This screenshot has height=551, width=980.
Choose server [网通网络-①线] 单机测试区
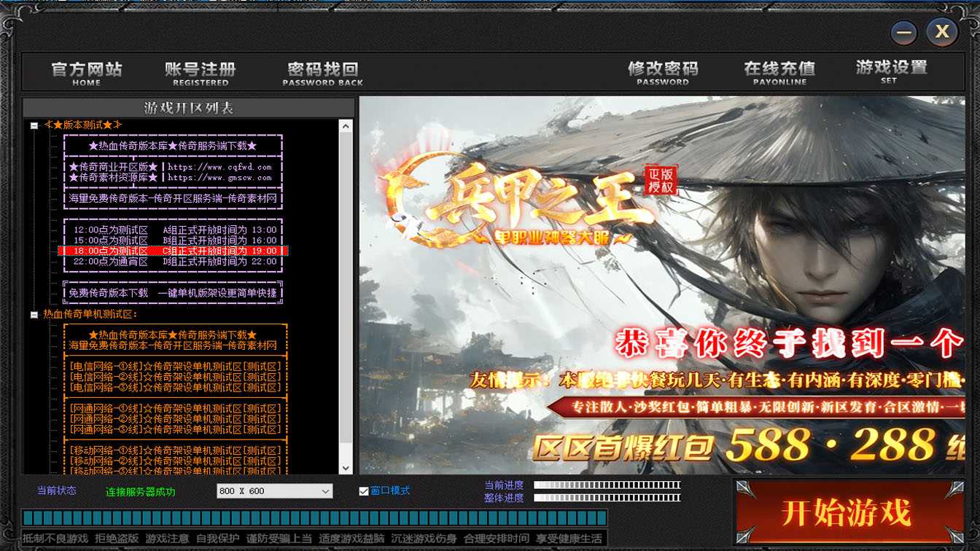pyautogui.click(x=175, y=408)
